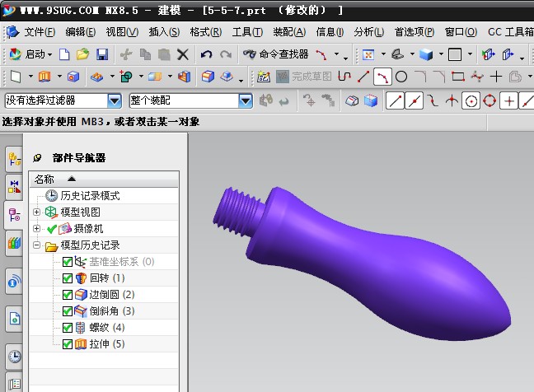Screen dimensions: 534x392
Task: Save the part with the floppy disk icon
Action: (102, 54)
